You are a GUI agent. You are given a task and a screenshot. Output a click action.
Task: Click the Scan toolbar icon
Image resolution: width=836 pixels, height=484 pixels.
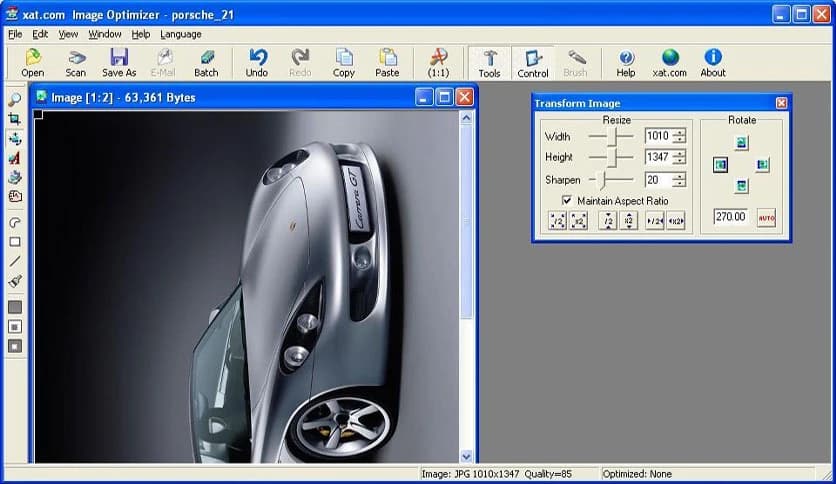pos(76,57)
